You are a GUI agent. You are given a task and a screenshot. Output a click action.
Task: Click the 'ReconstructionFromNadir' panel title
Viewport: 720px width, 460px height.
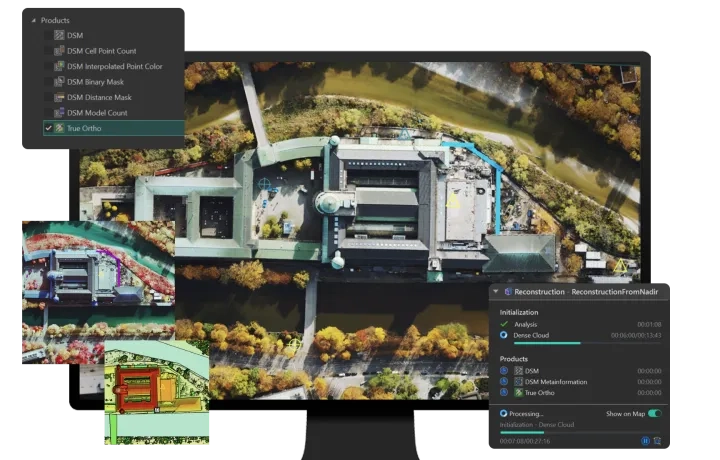point(615,292)
